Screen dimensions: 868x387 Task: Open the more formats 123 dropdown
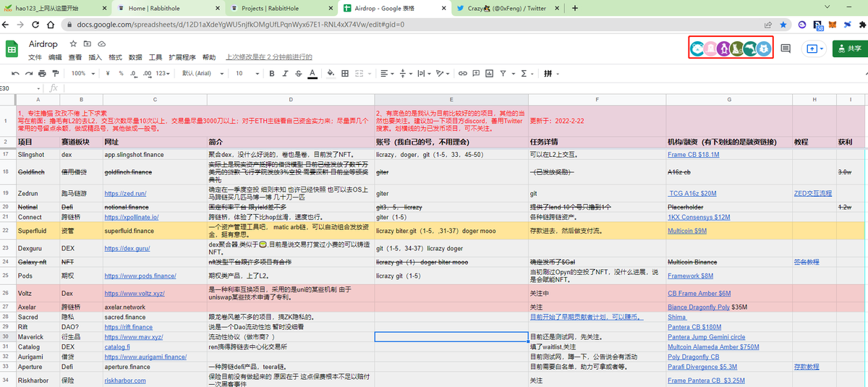(163, 73)
